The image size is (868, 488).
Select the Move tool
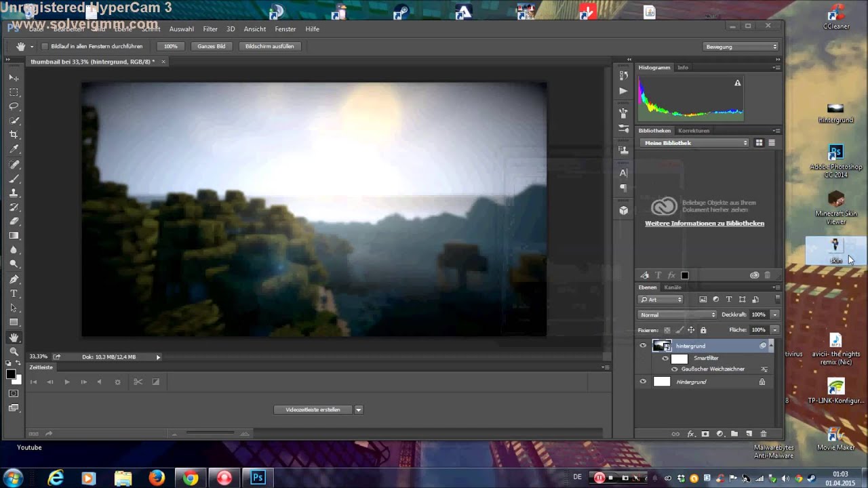click(14, 78)
